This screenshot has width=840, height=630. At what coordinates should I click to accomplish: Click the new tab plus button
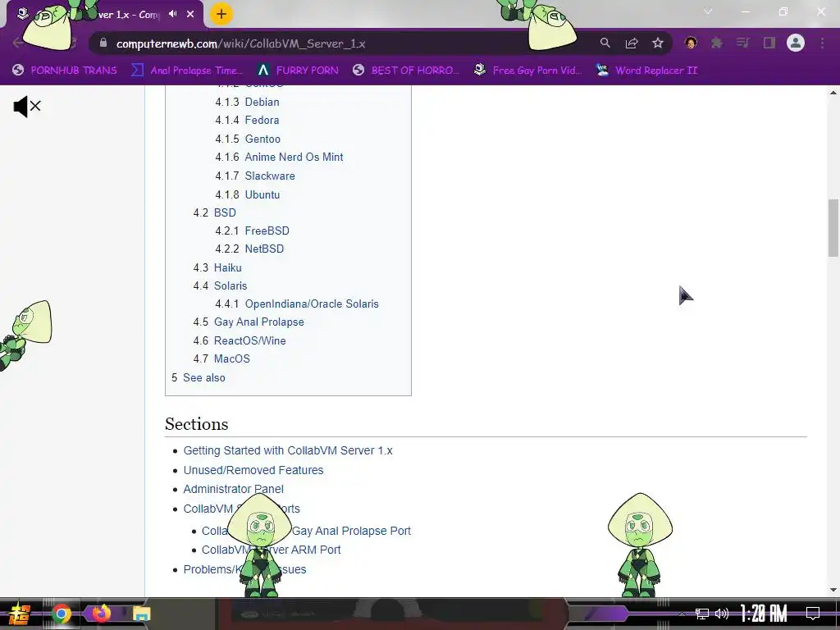[221, 14]
